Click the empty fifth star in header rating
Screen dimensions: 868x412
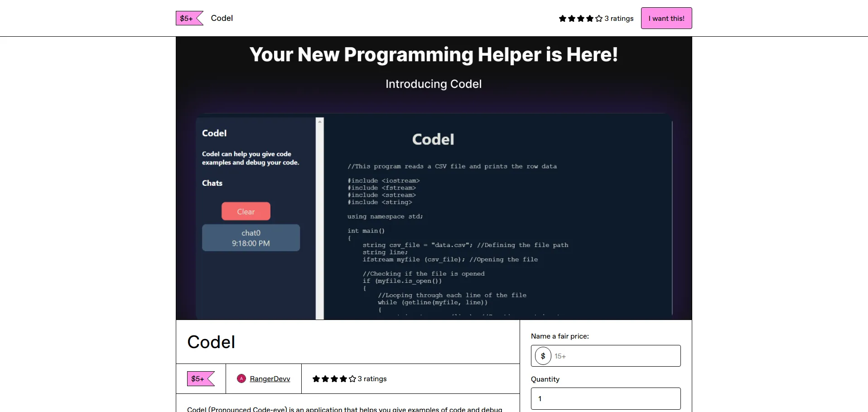coord(599,19)
